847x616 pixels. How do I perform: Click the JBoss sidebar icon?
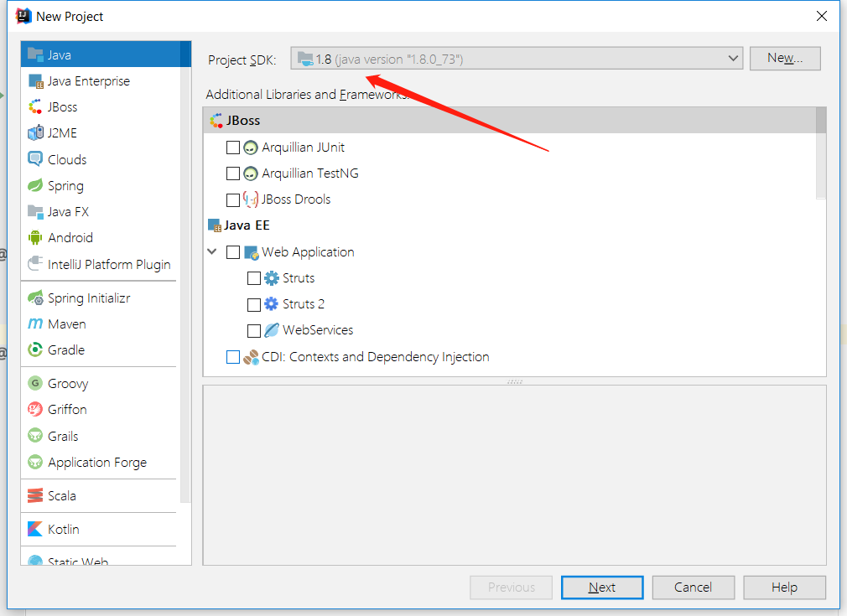coord(35,107)
